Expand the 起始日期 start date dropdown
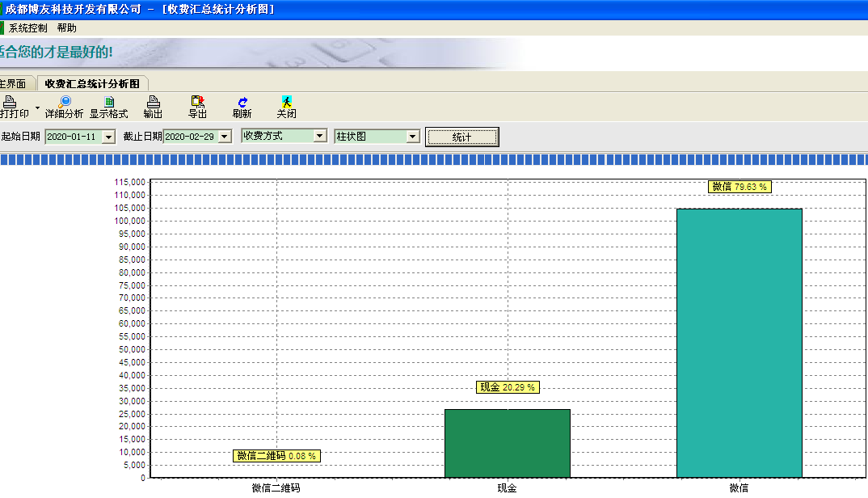The height and width of the screenshot is (498, 868). [x=108, y=137]
